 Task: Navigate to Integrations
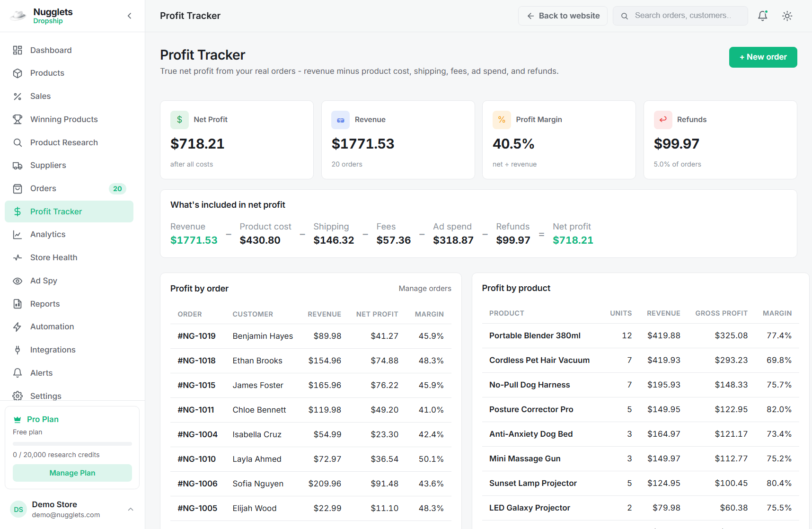(69, 350)
